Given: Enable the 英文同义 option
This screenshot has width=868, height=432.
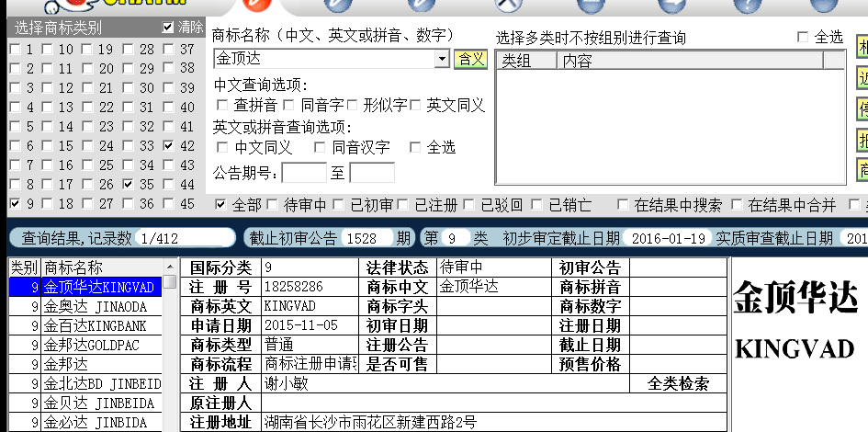Looking at the screenshot, I should [415, 105].
